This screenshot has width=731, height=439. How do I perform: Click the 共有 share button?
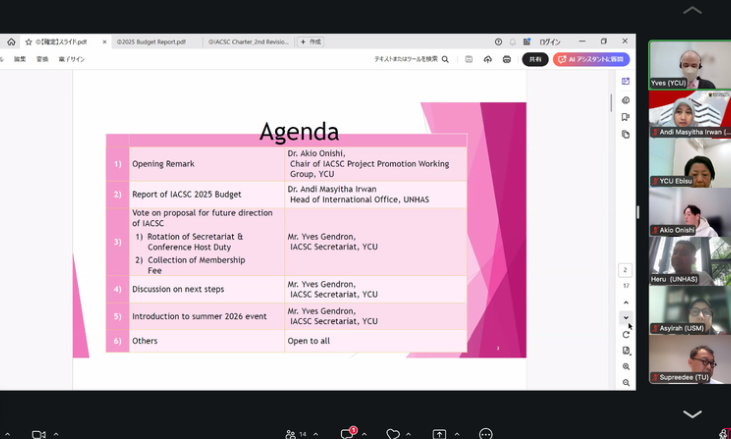pyautogui.click(x=535, y=59)
